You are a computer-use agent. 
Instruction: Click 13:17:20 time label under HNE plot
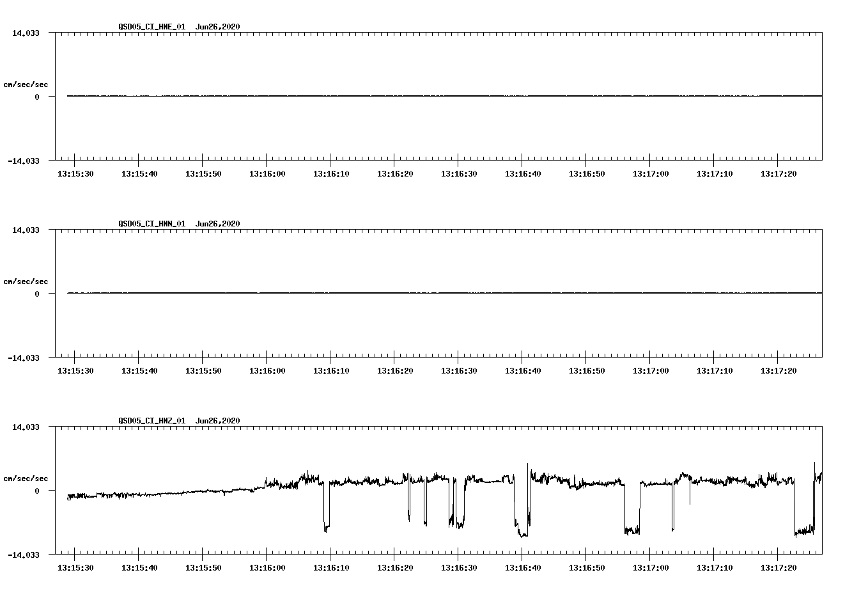pos(779,174)
